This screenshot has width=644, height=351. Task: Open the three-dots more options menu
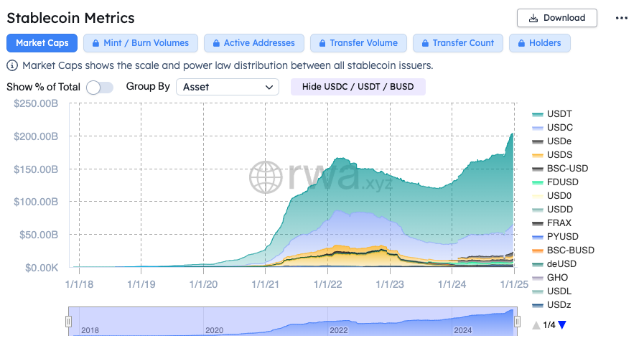tap(622, 18)
